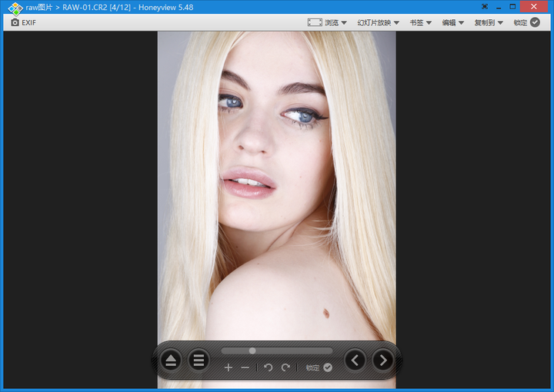Rotate image clockwise
554x392 pixels.
pyautogui.click(x=285, y=367)
